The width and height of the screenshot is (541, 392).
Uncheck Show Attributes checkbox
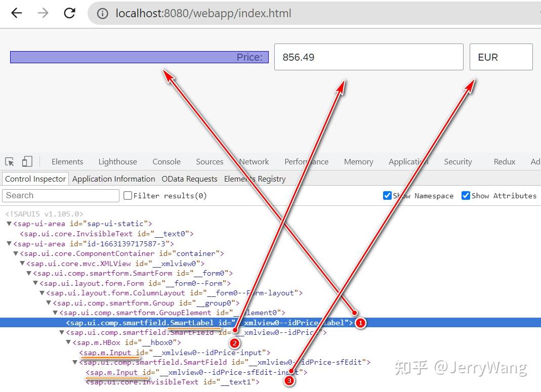(466, 195)
